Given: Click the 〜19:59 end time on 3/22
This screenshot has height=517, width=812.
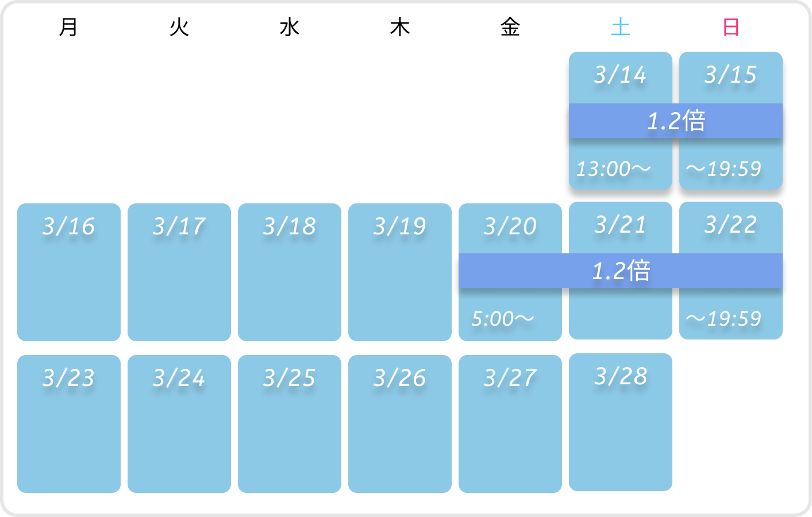Looking at the screenshot, I should point(724,319).
